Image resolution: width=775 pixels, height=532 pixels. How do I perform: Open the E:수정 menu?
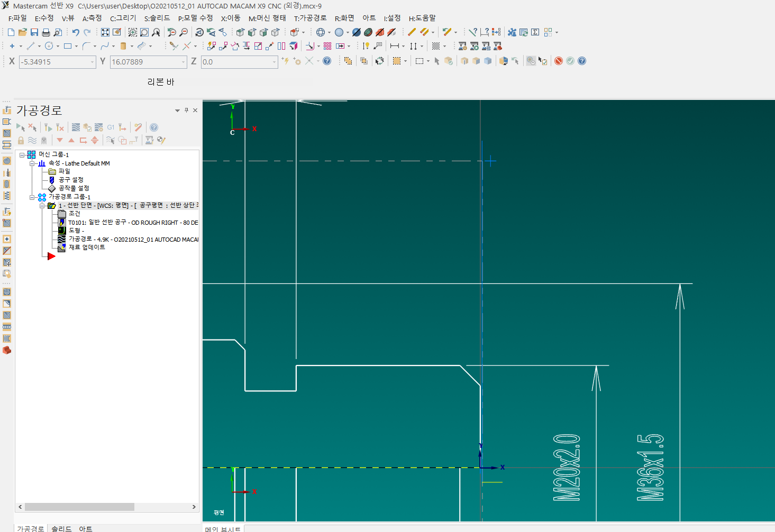click(44, 18)
